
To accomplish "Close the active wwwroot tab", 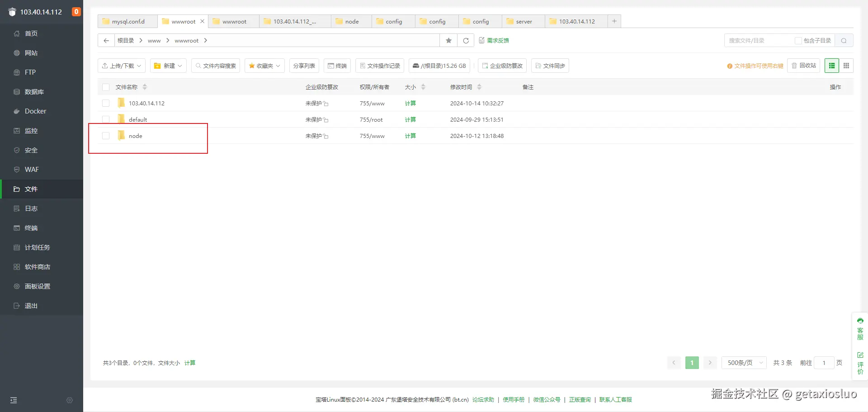I will tap(202, 21).
